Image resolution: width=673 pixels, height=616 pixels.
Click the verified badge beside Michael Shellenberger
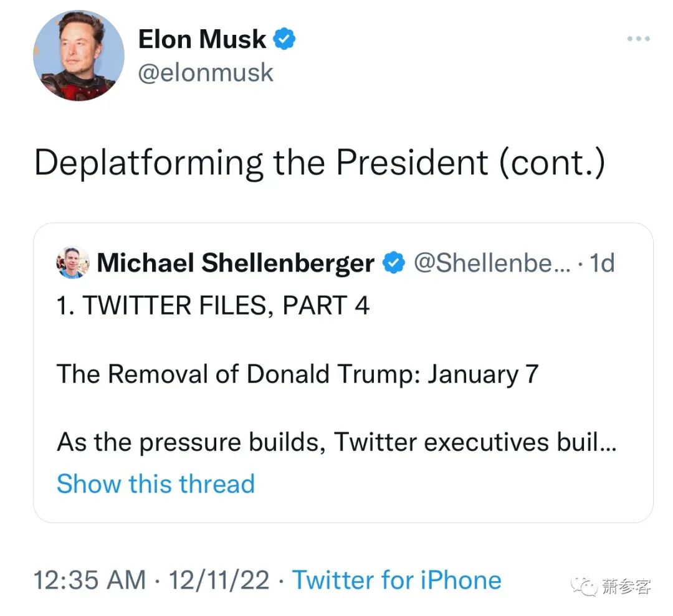point(393,263)
